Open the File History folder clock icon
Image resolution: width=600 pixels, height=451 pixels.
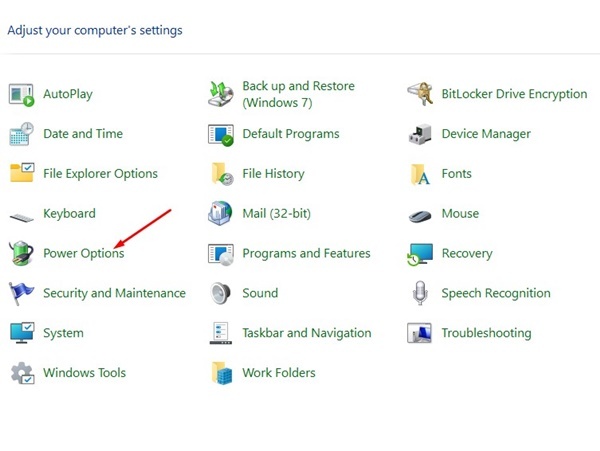[x=222, y=174]
